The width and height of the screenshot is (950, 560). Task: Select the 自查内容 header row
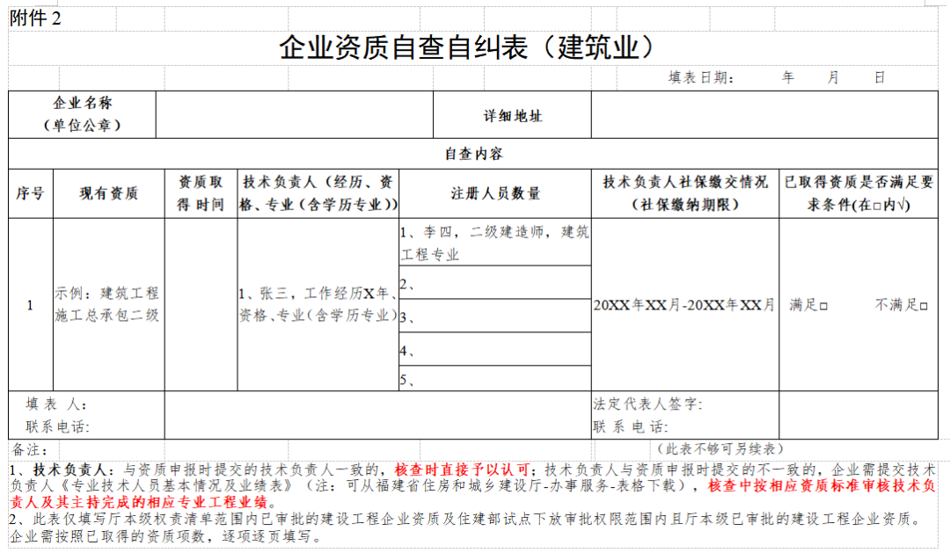pos(475,151)
